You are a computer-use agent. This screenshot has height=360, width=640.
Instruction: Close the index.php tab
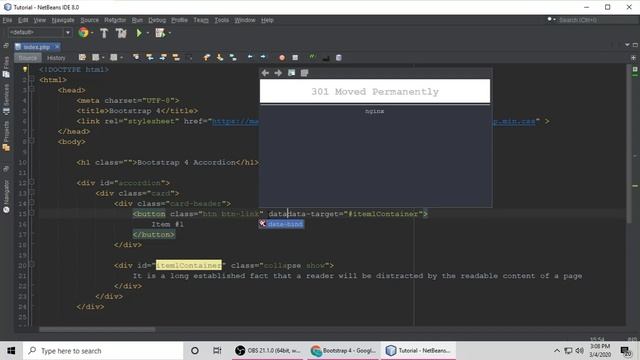[x=57, y=47]
